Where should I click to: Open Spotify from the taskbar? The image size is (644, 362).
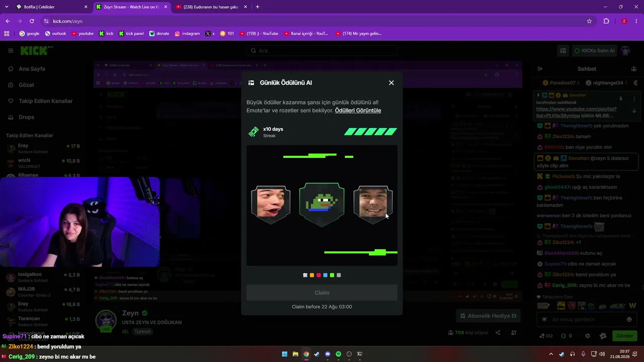338,354
